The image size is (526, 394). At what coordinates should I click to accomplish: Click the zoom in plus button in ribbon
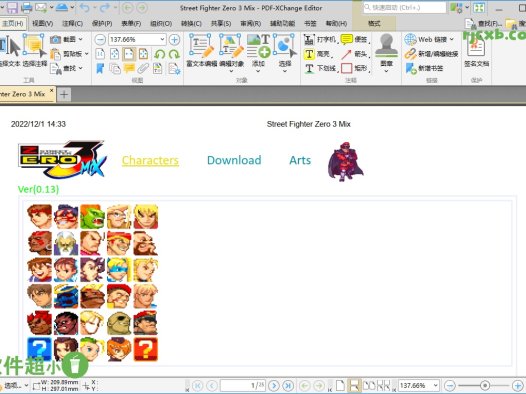point(174,40)
